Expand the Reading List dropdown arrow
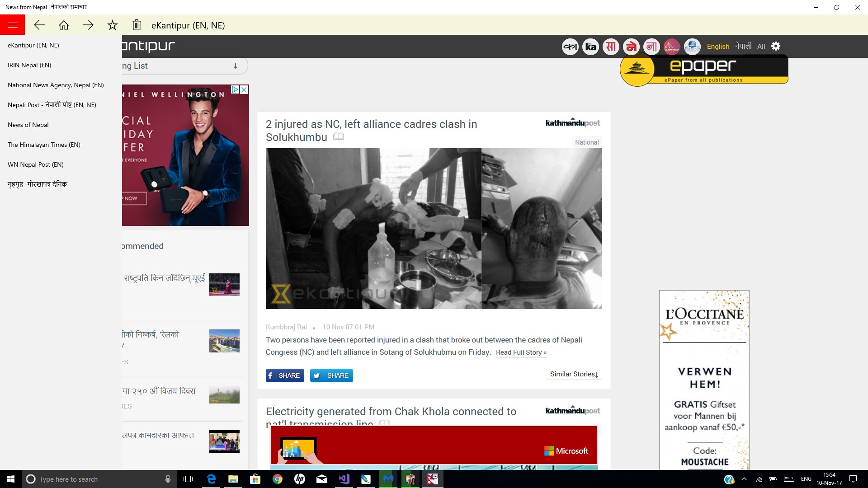The height and width of the screenshot is (488, 868). [x=236, y=66]
